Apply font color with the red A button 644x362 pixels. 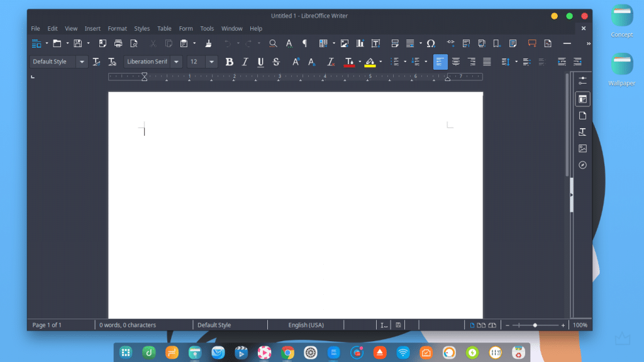[x=349, y=62]
